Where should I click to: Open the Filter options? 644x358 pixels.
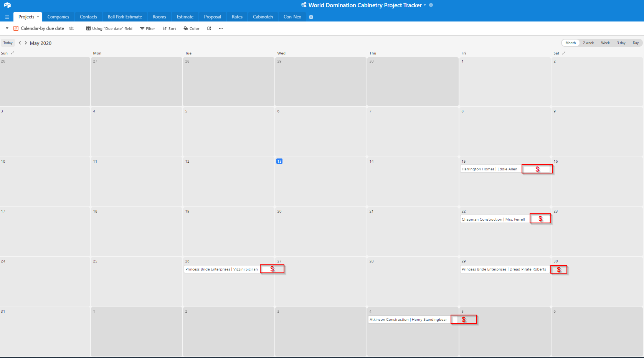(147, 28)
